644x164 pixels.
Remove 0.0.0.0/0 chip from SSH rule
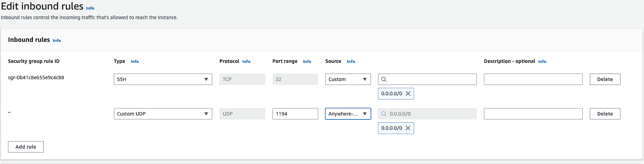[x=408, y=94]
